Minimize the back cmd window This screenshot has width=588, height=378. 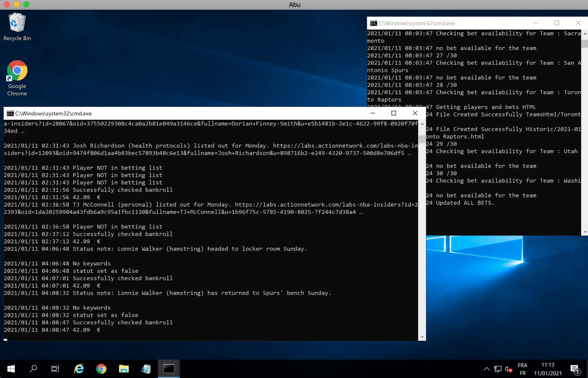[x=536, y=23]
